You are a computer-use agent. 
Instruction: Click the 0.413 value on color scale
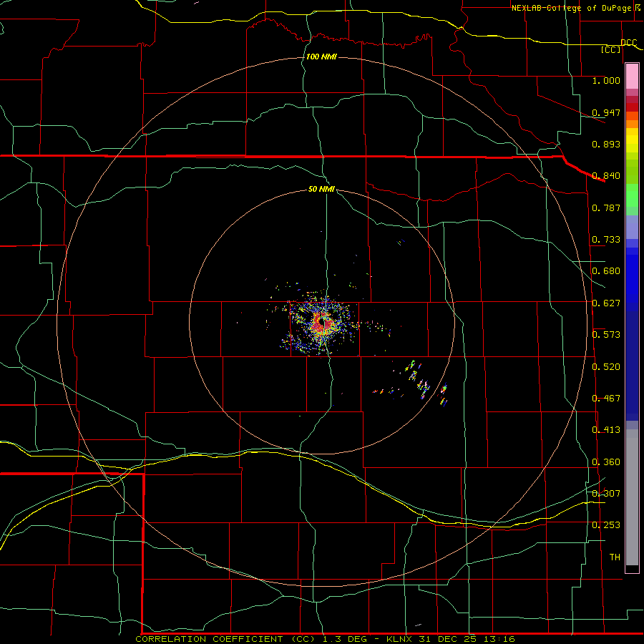(x=606, y=430)
